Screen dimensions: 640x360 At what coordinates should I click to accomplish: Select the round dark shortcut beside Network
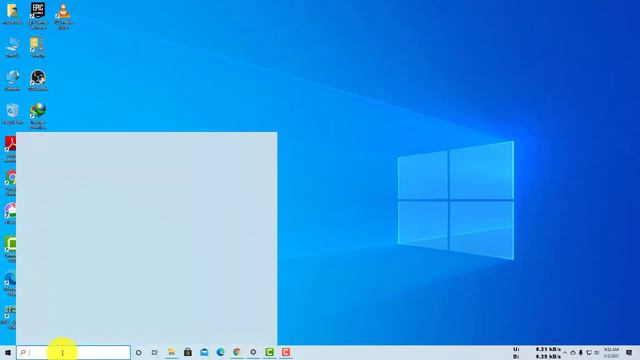pos(38,80)
